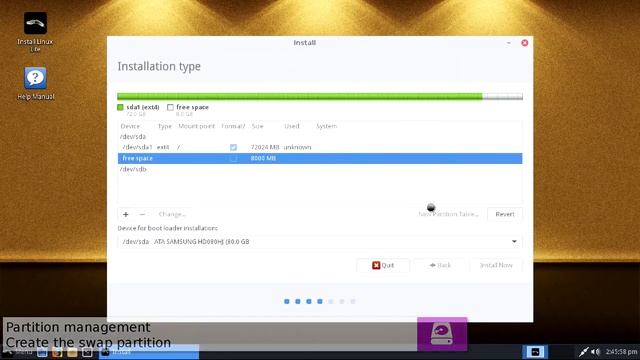Open the boot loader device dropdown
The image size is (640, 360).
pos(320,242)
